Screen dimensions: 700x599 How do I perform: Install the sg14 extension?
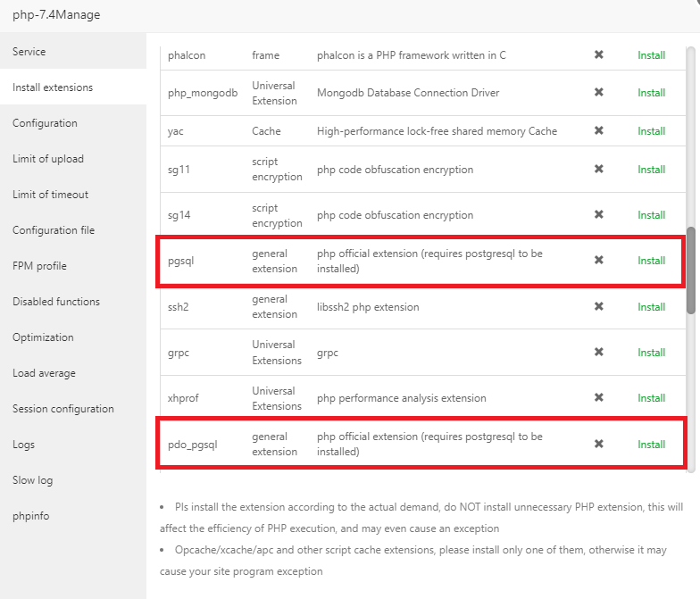tap(651, 215)
